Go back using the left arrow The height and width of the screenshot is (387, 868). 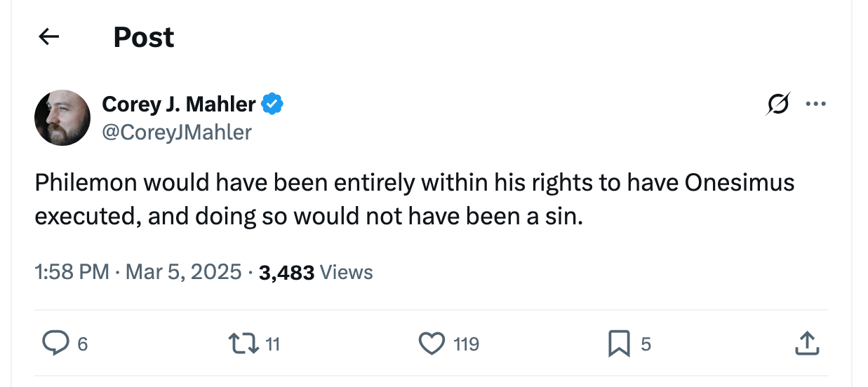48,37
